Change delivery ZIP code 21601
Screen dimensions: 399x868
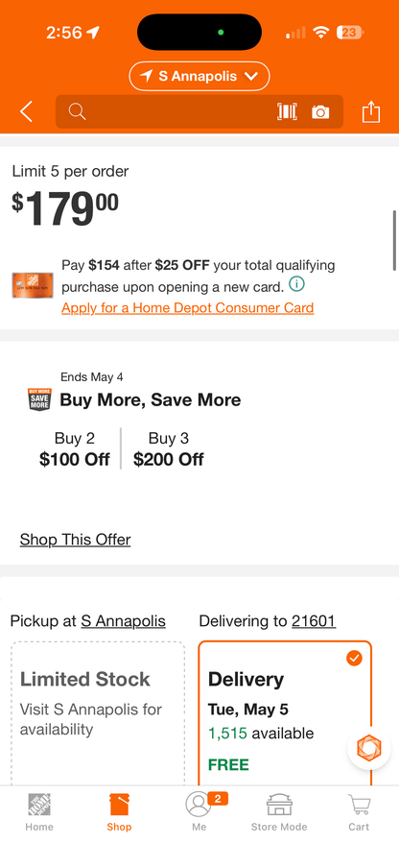click(314, 621)
